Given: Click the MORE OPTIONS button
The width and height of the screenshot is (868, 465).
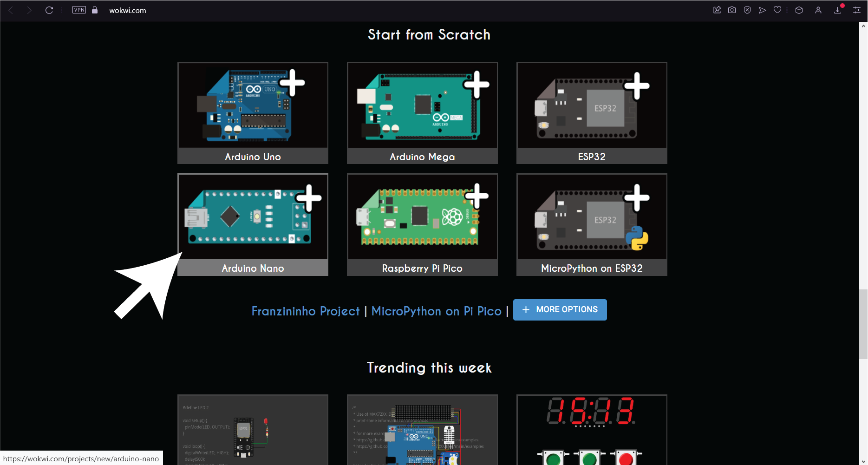Looking at the screenshot, I should (560, 310).
